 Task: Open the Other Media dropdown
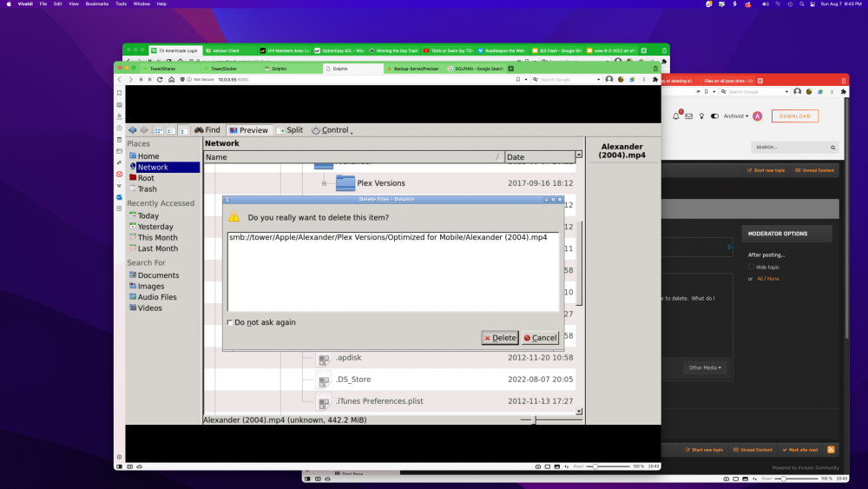click(705, 367)
